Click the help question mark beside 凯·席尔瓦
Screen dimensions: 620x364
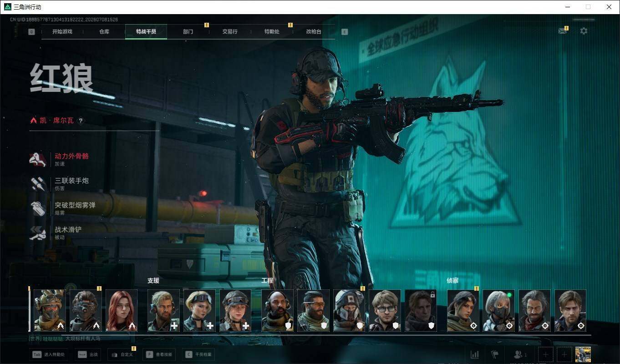coord(81,121)
